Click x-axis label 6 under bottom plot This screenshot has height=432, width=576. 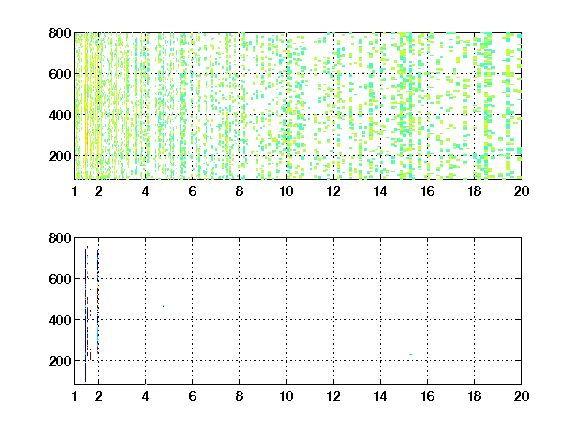click(x=192, y=396)
